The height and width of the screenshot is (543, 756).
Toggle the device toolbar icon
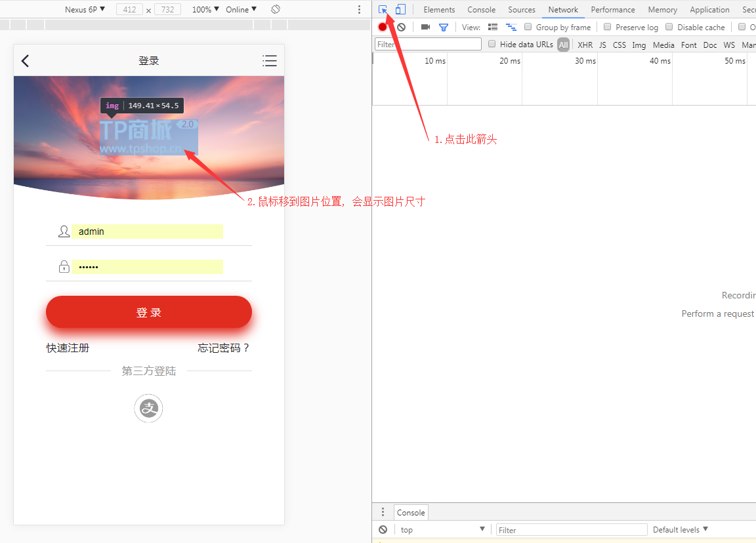400,10
